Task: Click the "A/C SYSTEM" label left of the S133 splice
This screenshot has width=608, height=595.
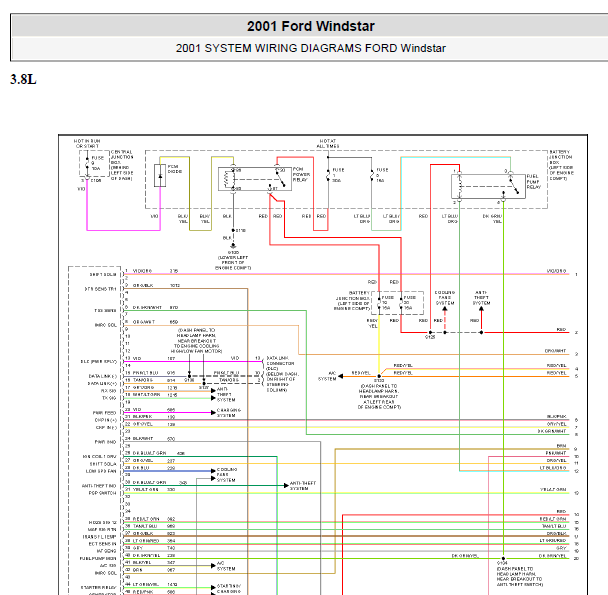Action: (327, 376)
